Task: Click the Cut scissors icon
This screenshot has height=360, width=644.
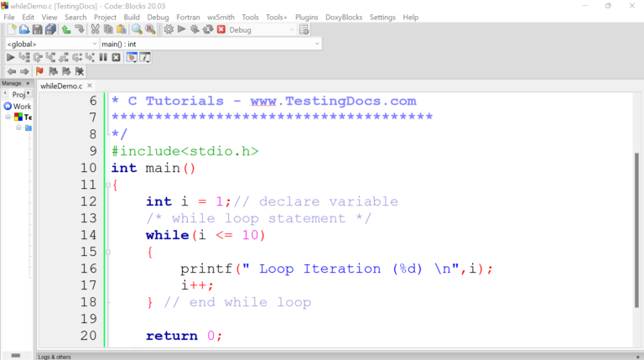Action: click(94, 29)
